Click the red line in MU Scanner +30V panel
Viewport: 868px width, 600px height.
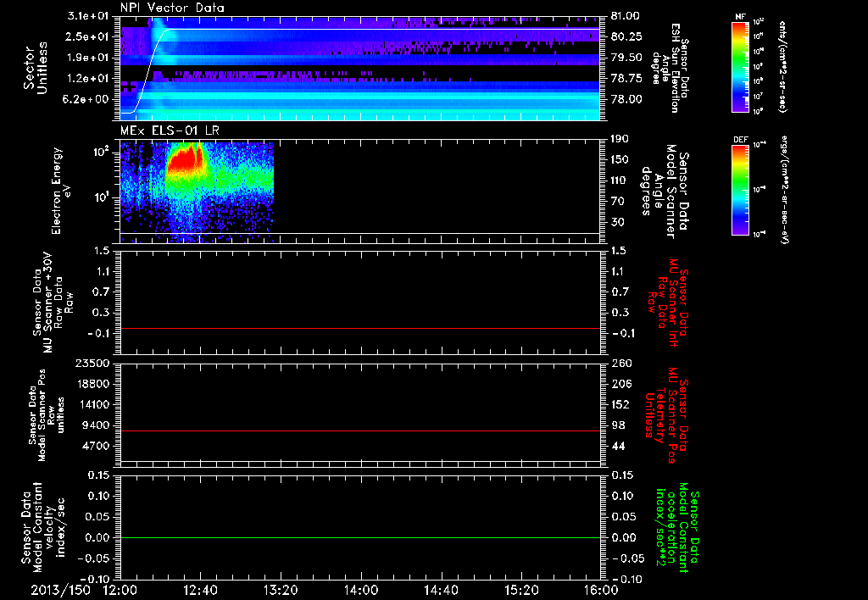click(359, 329)
